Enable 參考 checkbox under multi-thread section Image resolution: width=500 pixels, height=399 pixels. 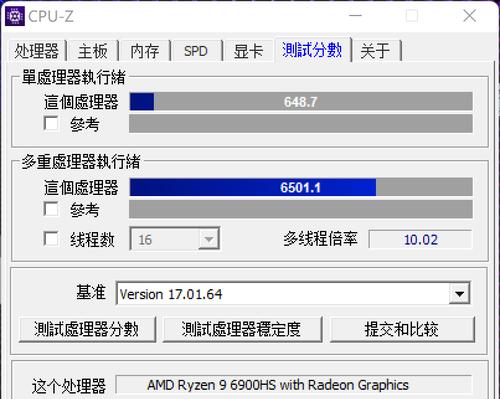tap(51, 209)
